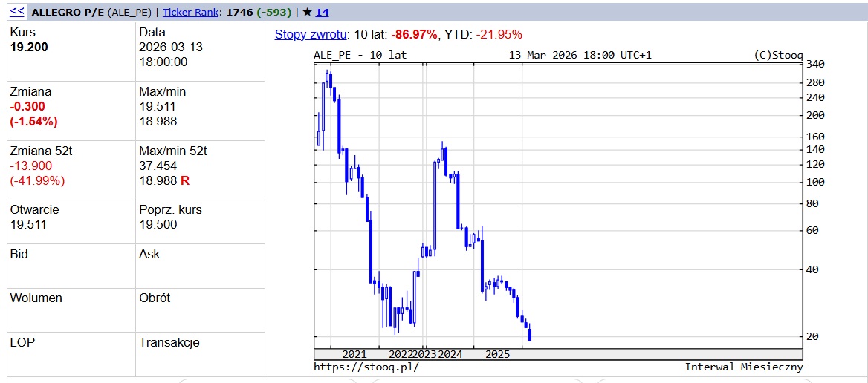The width and height of the screenshot is (868, 383).
Task: Open the ALE_PE 10-year price chart
Action: coord(558,212)
